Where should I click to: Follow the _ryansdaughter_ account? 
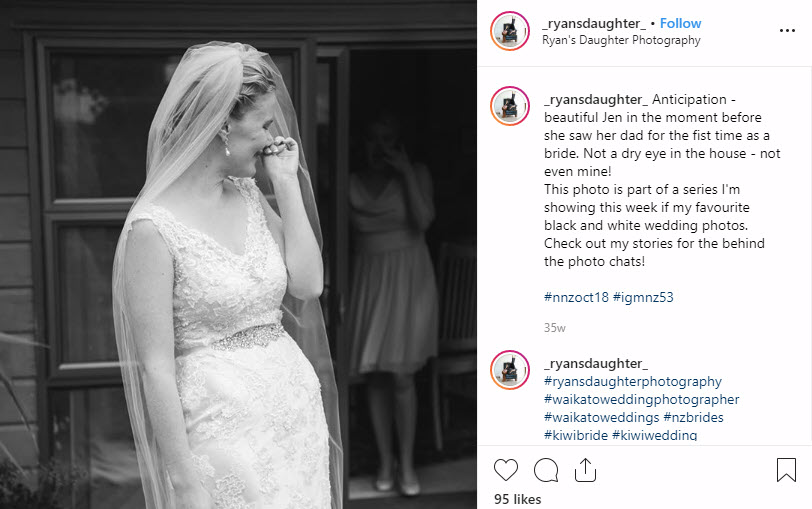(680, 23)
